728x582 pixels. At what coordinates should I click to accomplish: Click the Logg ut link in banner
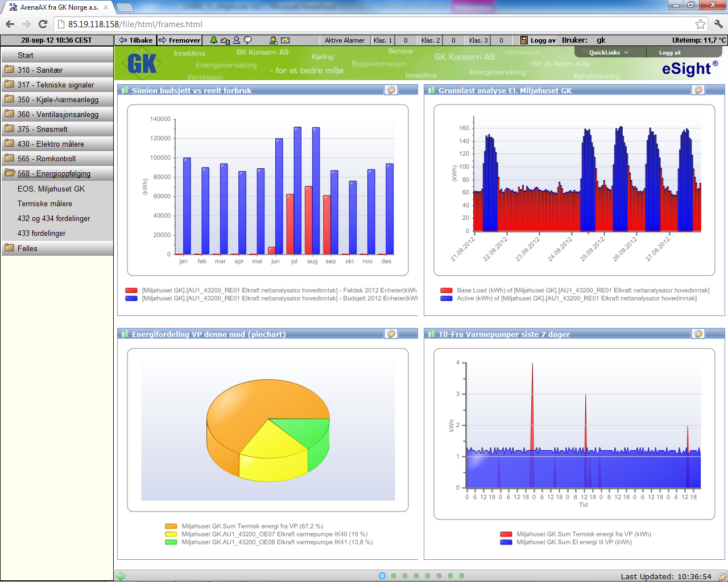[669, 52]
